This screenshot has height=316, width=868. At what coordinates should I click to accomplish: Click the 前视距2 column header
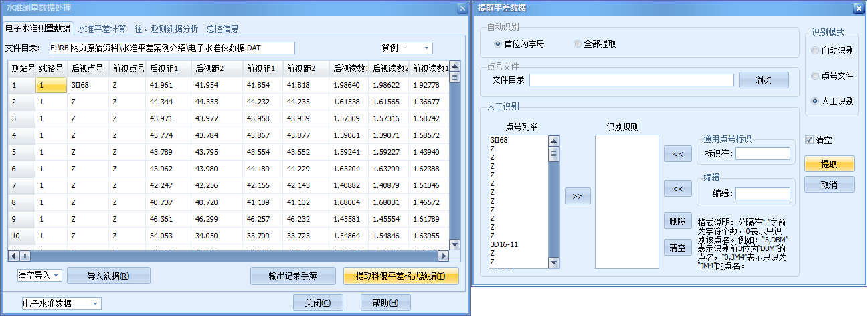pos(307,68)
